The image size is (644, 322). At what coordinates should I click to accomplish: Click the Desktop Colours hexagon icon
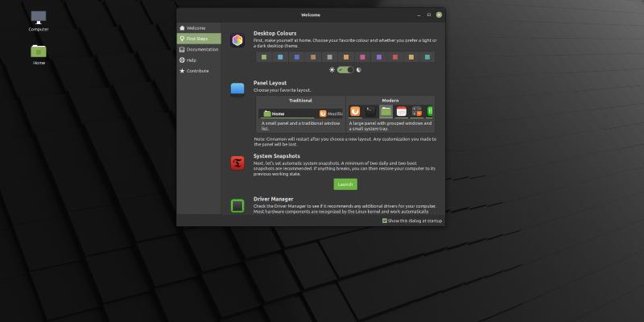(x=237, y=40)
